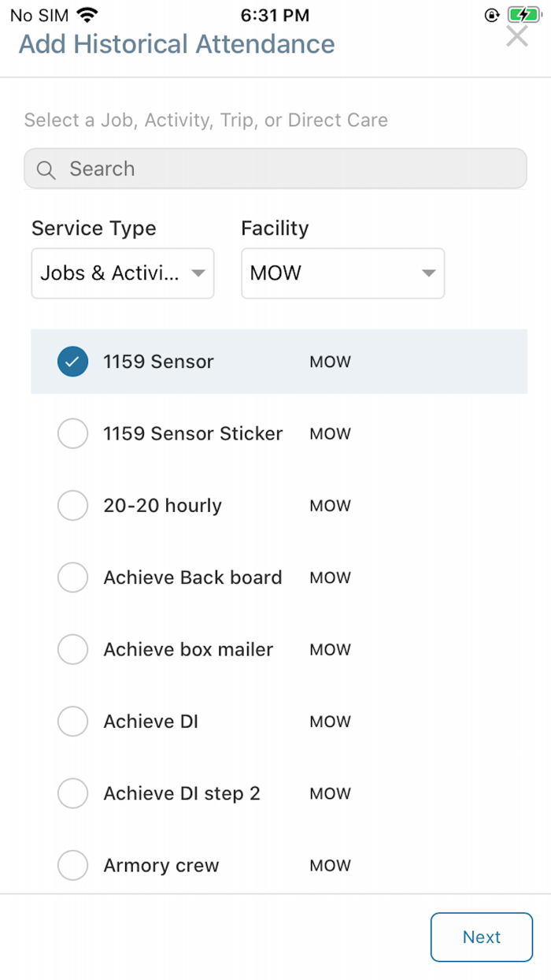
Task: Click the Facility dropdown arrow
Action: point(428,273)
